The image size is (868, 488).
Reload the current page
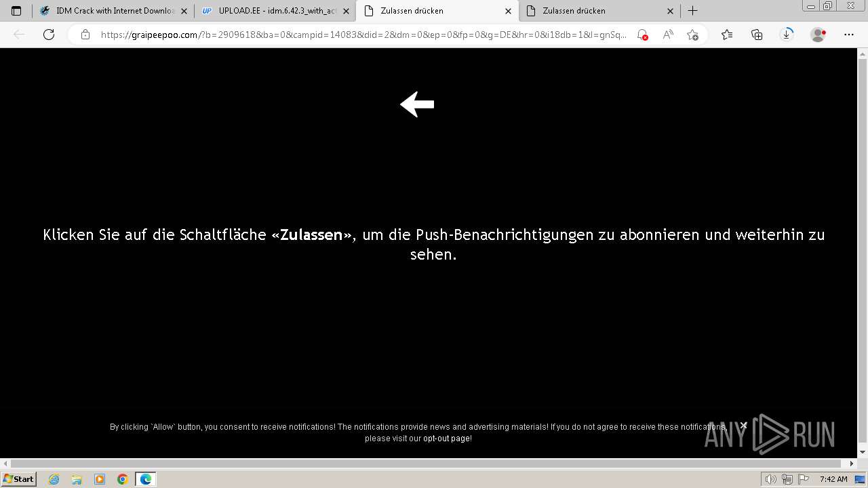click(49, 35)
